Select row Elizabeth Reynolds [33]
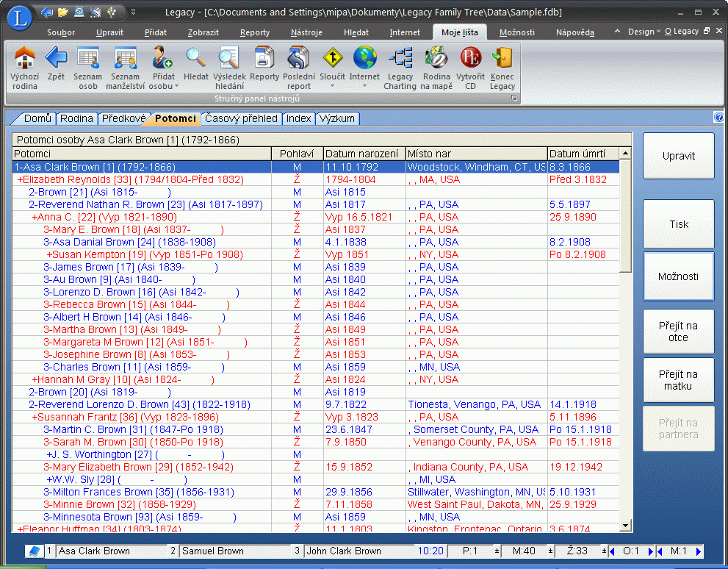Viewport: 728px width, 569px height. pos(316,180)
